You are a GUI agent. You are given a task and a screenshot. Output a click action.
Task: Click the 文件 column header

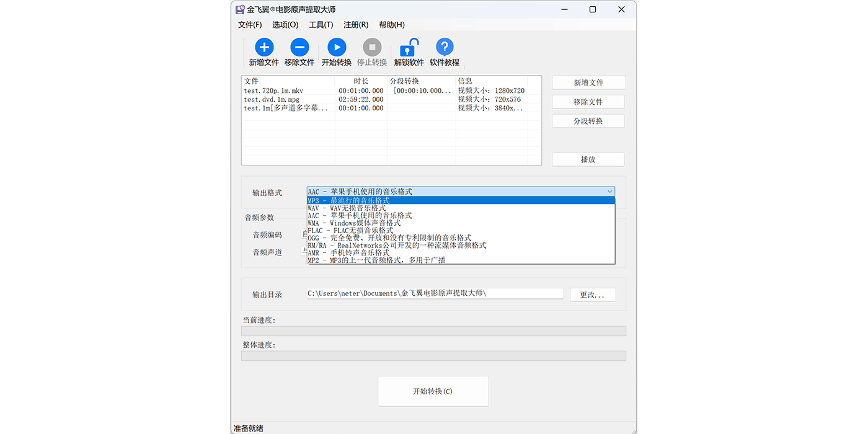pyautogui.click(x=288, y=81)
